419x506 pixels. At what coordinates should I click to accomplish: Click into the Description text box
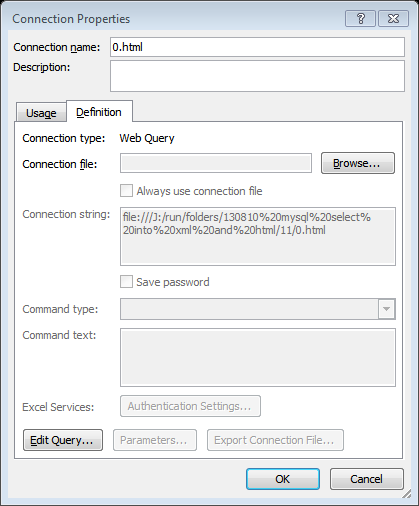click(x=257, y=76)
